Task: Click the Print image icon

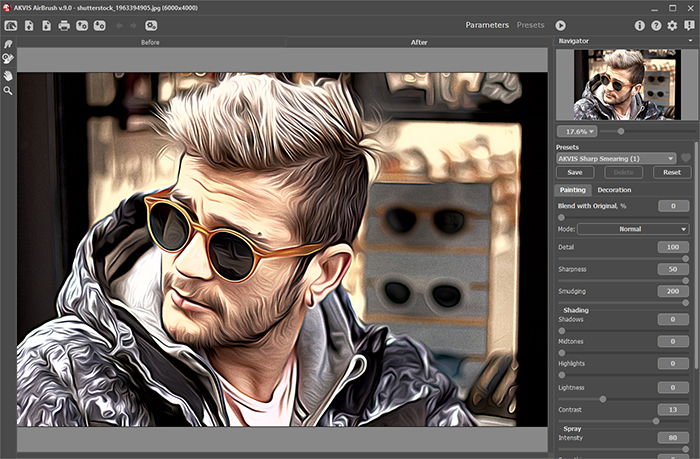Action: (x=64, y=25)
